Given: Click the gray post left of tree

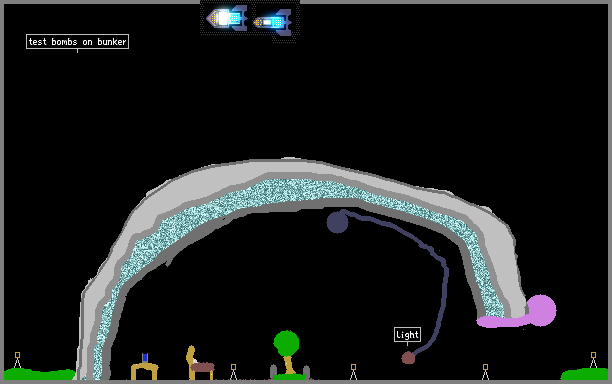Looking at the screenshot, I should [x=273, y=371].
